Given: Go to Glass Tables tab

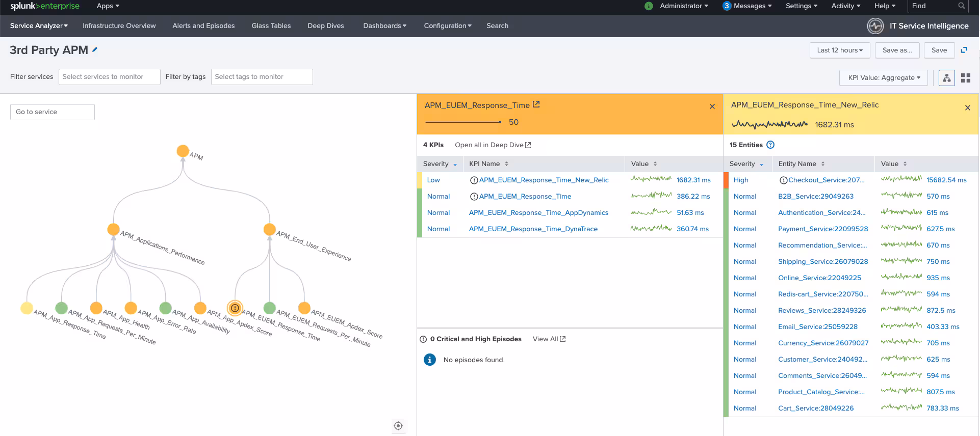Looking at the screenshot, I should [271, 26].
